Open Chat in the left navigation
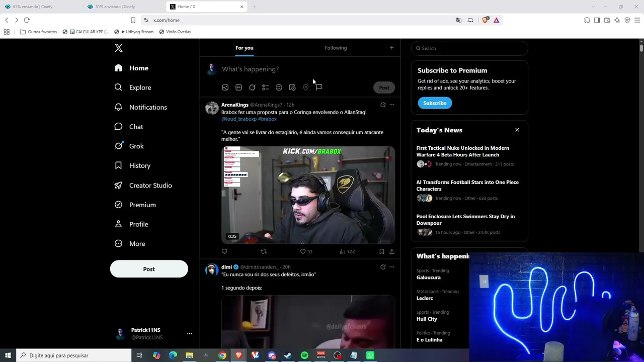 129,127
